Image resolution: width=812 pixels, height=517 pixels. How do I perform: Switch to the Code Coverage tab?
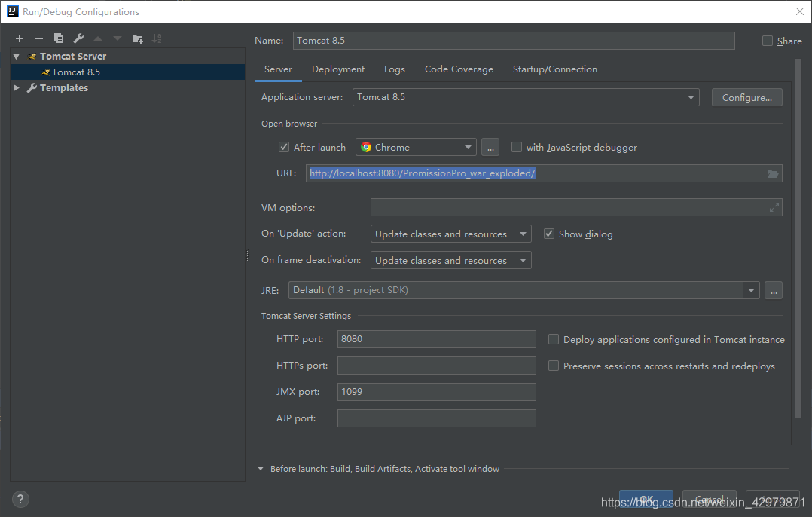click(459, 69)
